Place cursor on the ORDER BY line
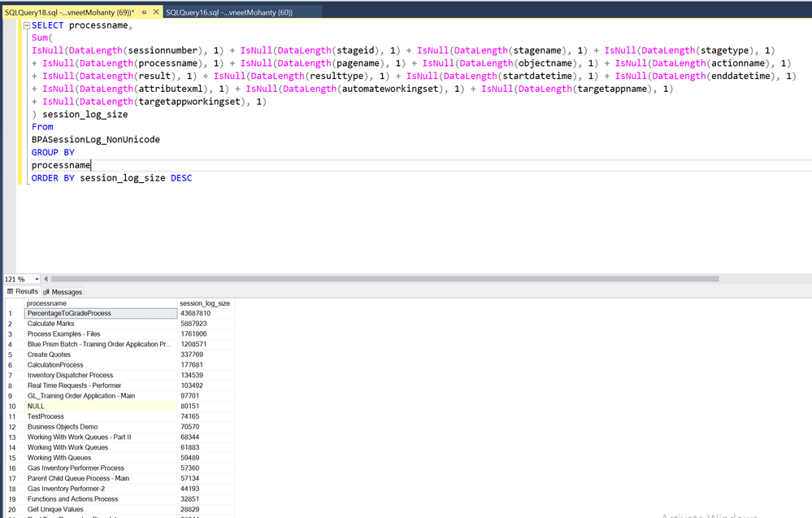The width and height of the screenshot is (812, 518). 112,178
